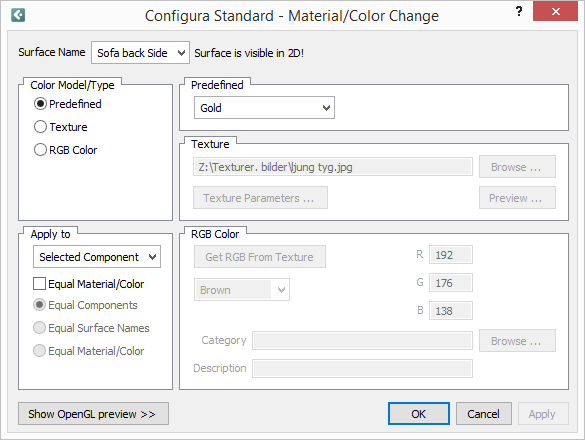Click the Equal Surface Names radio button
This screenshot has height=440, width=585.
point(40,328)
